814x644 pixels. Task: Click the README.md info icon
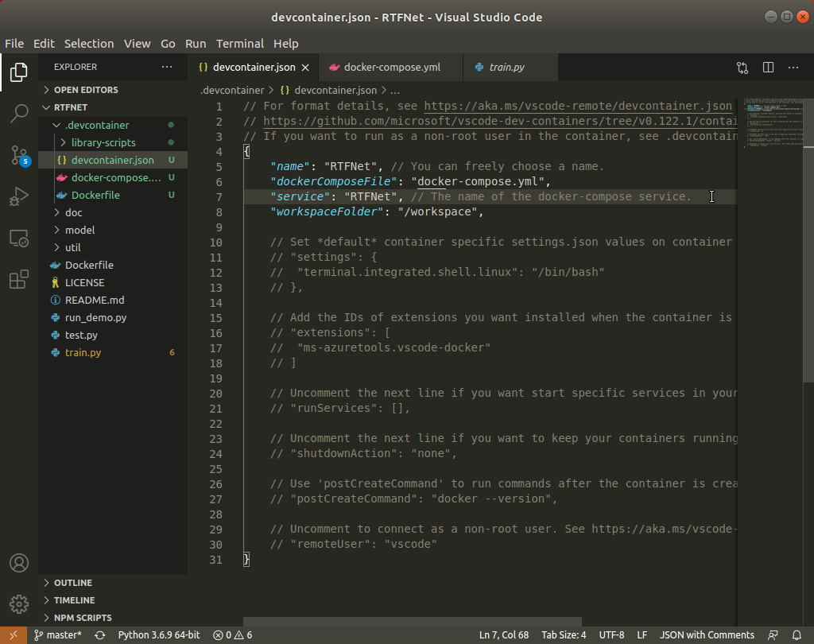[x=56, y=301]
